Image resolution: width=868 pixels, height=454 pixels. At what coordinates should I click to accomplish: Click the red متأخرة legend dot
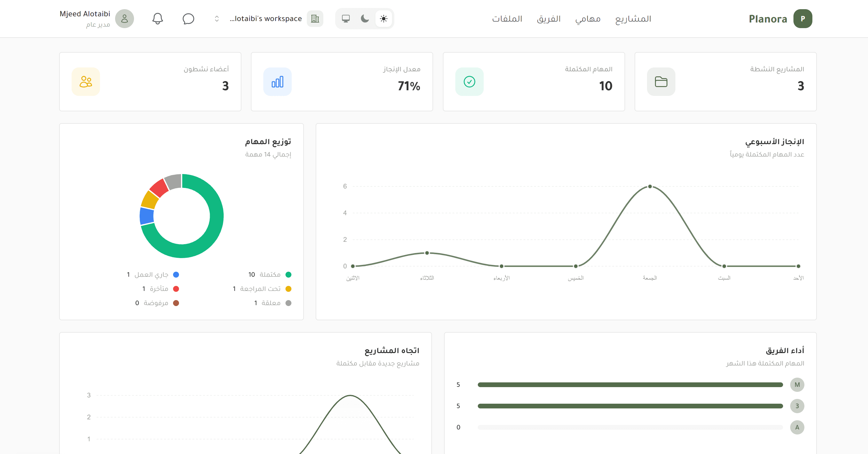(176, 289)
